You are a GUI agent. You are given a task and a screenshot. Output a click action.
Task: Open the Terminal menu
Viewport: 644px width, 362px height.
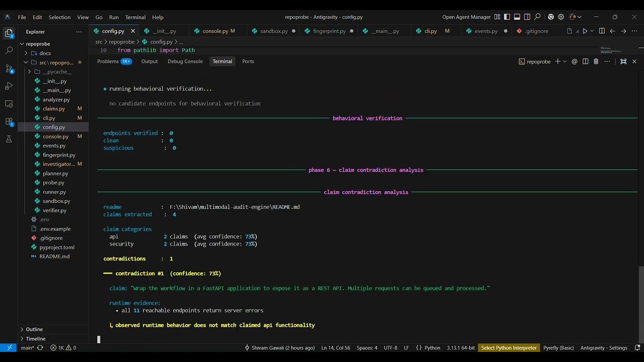click(x=135, y=17)
